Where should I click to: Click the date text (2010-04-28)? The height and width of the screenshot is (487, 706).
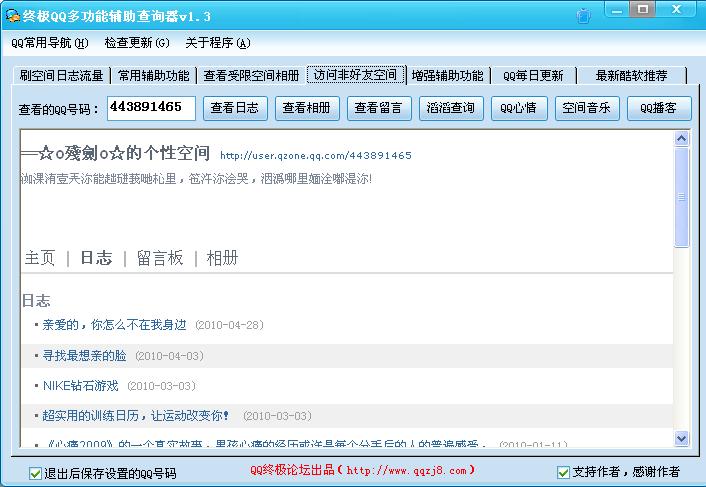230,325
